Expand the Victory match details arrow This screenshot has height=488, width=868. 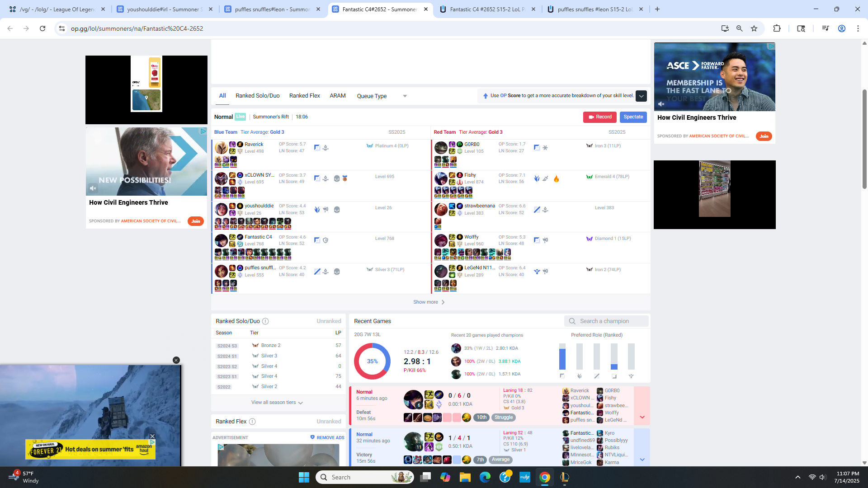[642, 460]
